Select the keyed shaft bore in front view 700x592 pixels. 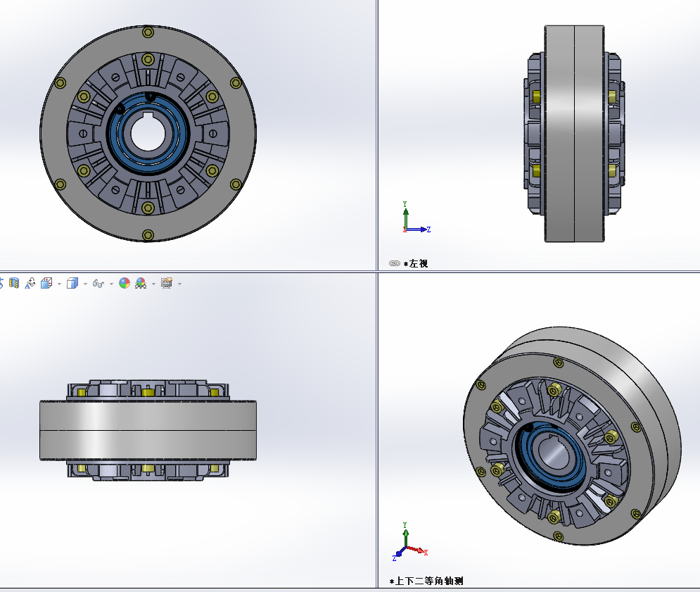(x=148, y=134)
